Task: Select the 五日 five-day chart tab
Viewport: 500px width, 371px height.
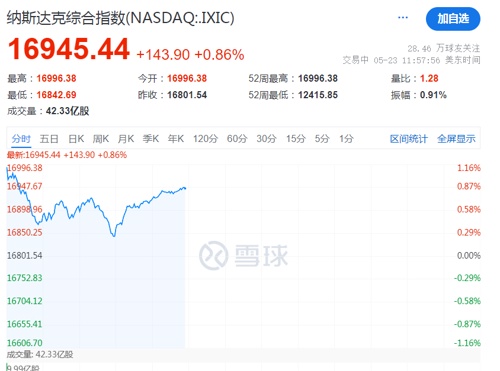Action: coord(49,139)
